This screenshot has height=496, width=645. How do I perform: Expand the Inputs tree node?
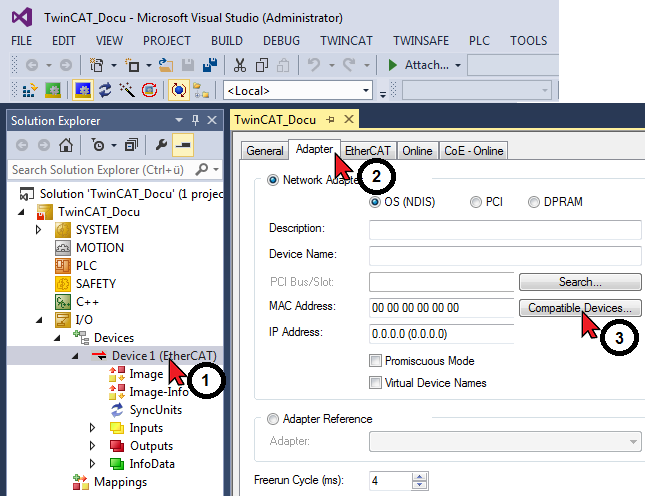pyautogui.click(x=93, y=428)
